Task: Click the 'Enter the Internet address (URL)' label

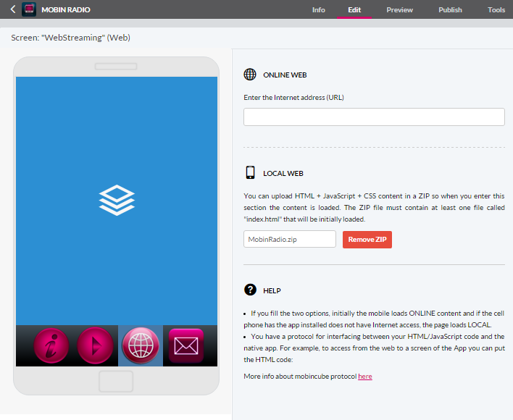Action: 293,98
